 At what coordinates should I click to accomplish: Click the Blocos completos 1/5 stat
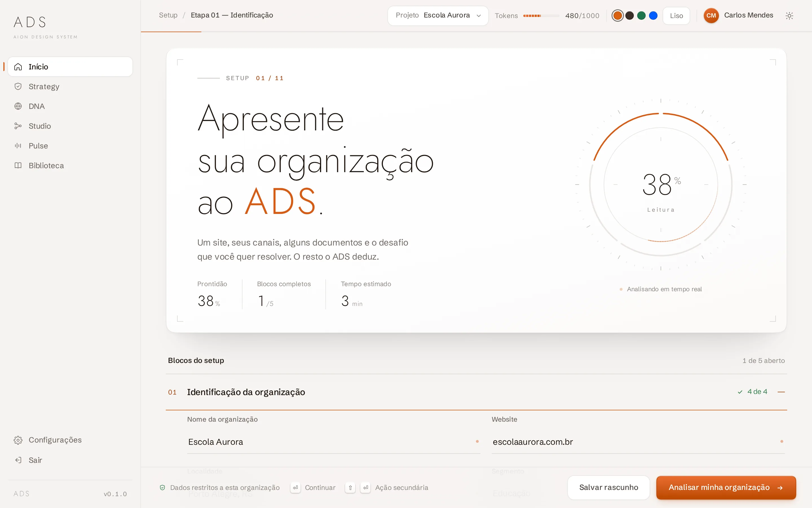[x=284, y=295]
